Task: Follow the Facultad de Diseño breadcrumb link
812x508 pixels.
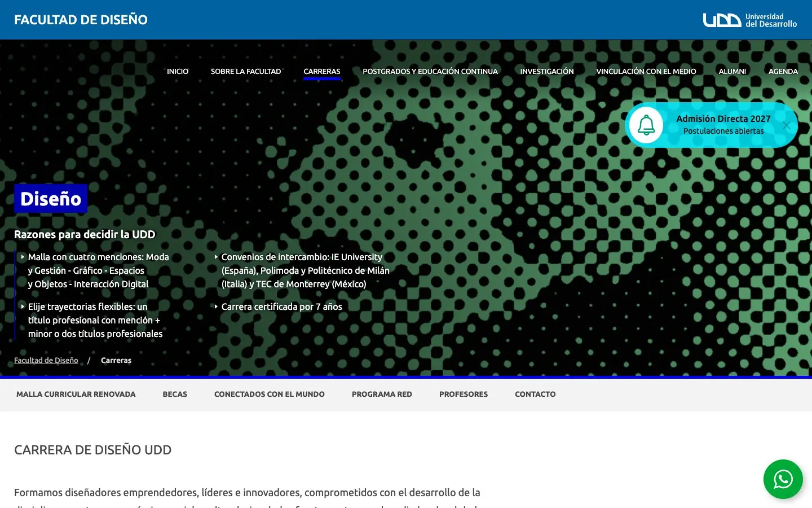Action: click(x=46, y=360)
